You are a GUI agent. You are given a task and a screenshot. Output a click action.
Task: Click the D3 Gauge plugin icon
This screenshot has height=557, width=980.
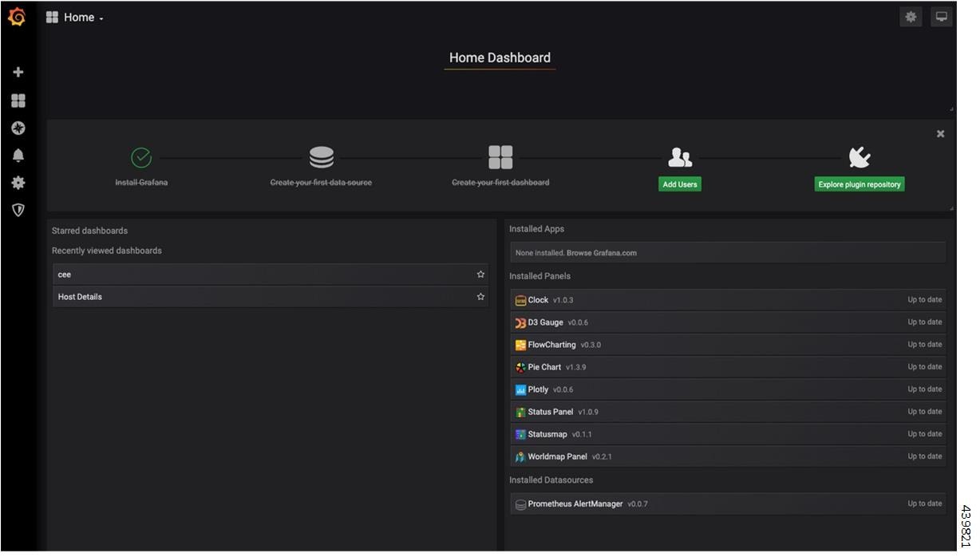pyautogui.click(x=520, y=322)
